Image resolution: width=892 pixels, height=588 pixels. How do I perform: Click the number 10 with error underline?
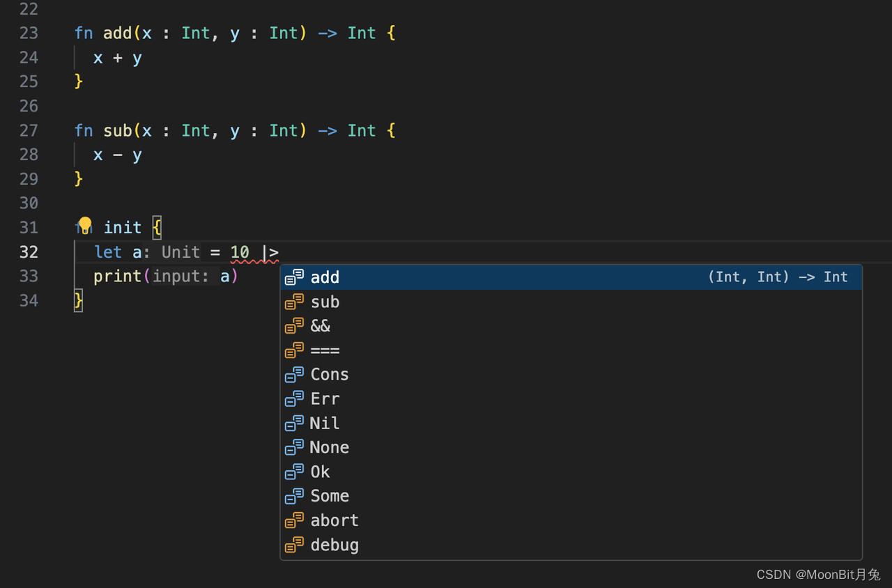coord(240,252)
